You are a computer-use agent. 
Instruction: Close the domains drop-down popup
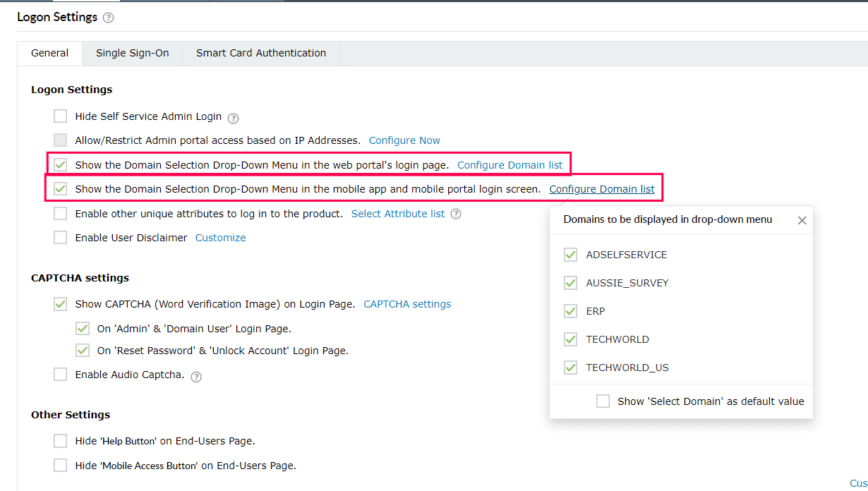[x=802, y=220]
